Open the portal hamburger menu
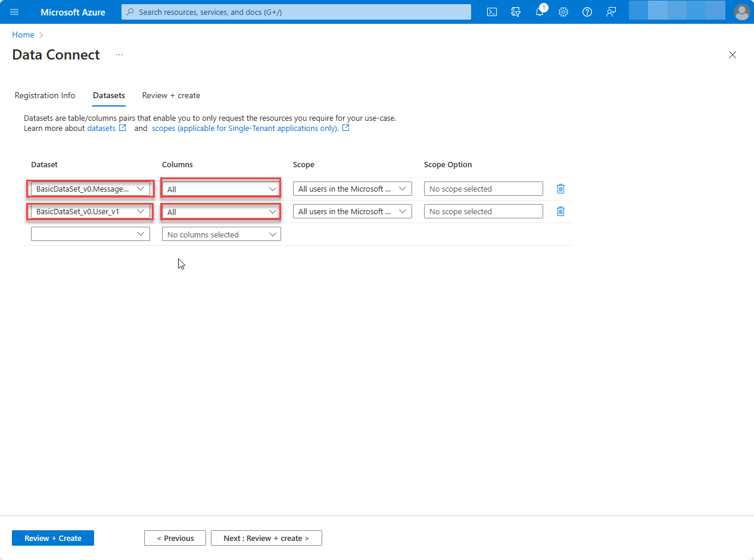Viewport: 754px width, 560px height. [x=14, y=12]
